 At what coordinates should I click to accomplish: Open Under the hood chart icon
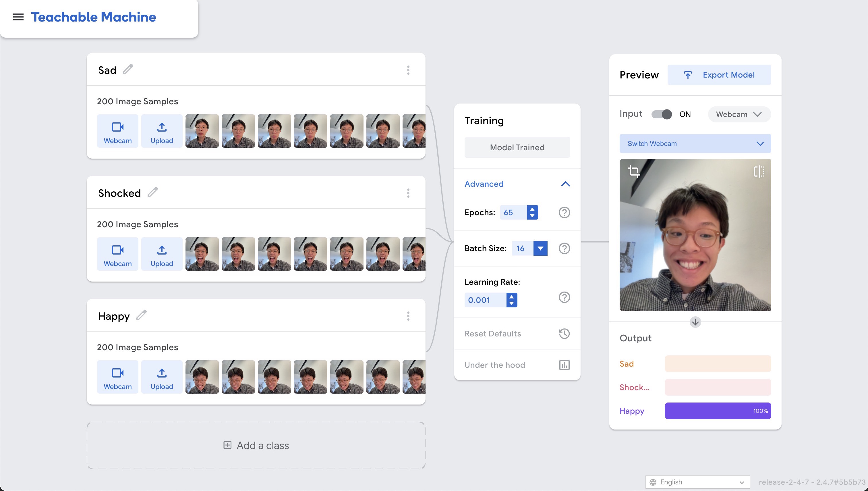(564, 365)
